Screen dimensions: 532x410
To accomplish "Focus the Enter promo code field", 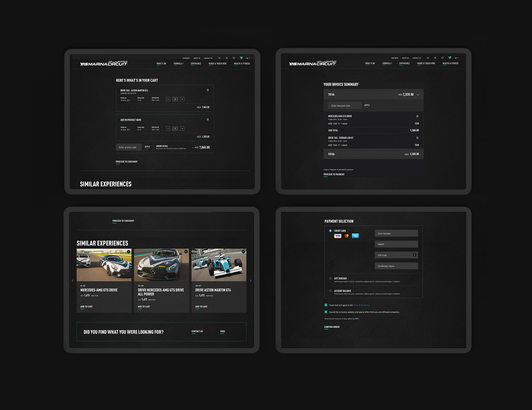I will (129, 147).
